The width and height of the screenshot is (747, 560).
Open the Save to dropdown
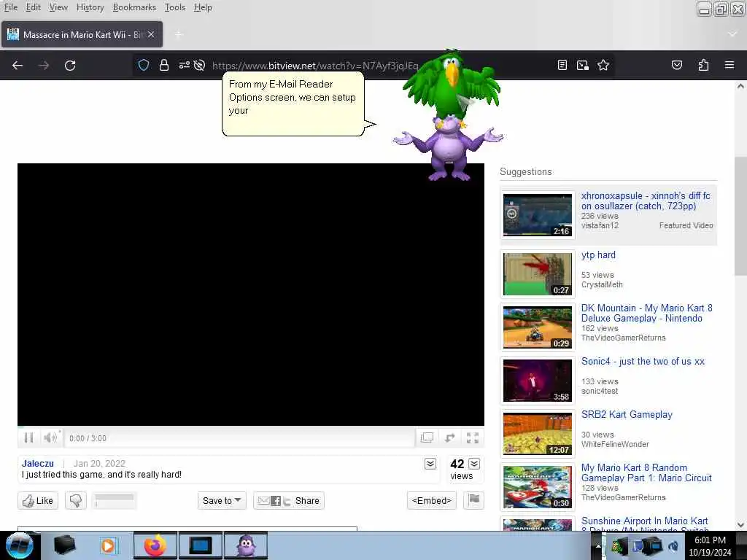pos(222,500)
